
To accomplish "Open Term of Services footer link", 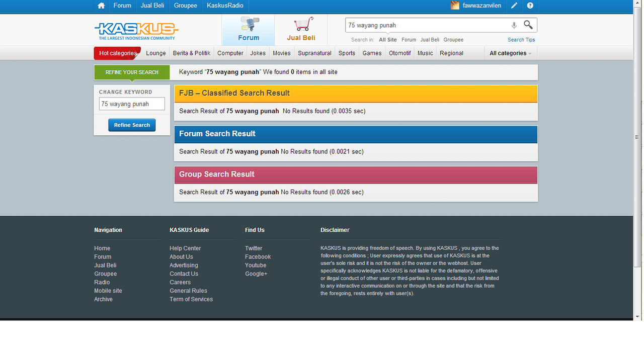I will (x=191, y=300).
